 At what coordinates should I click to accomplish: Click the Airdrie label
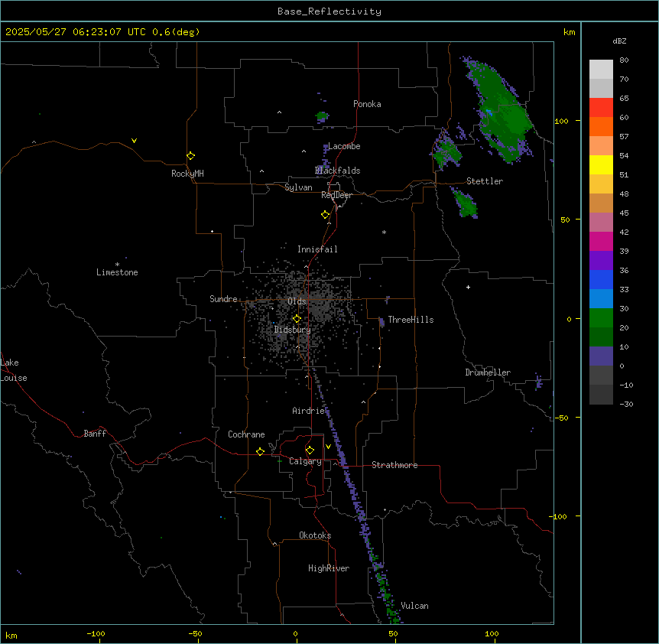click(x=309, y=411)
